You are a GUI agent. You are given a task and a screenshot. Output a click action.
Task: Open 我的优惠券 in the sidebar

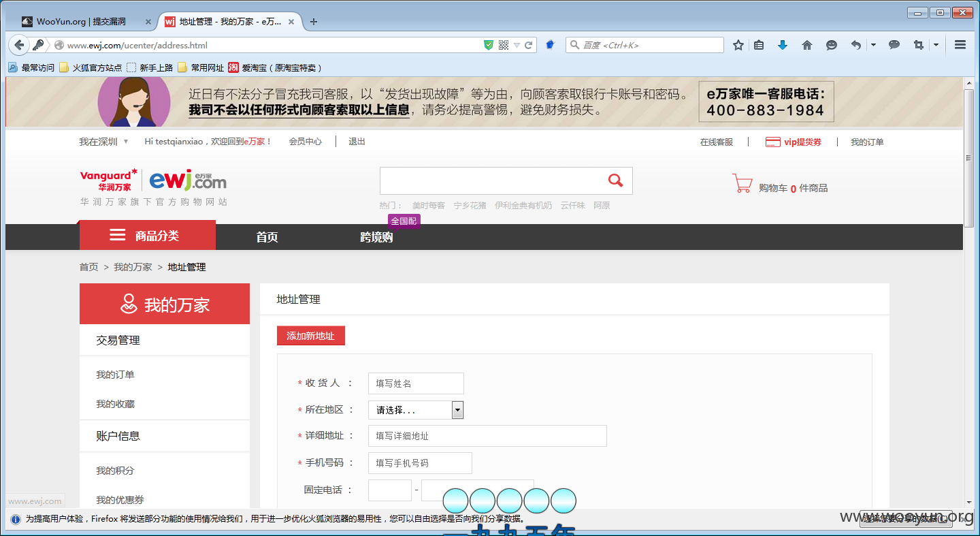tap(120, 500)
